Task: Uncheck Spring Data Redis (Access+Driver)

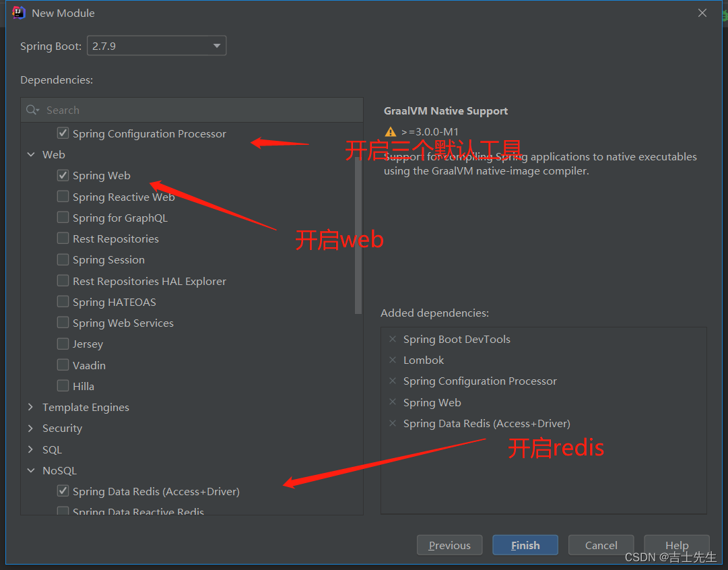Action: [x=63, y=492]
